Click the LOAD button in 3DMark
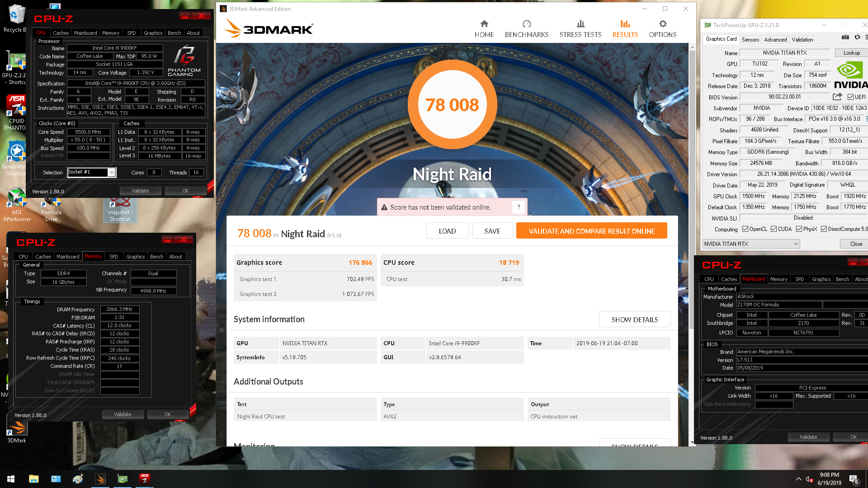Viewport: 868px width, 488px height. click(447, 231)
